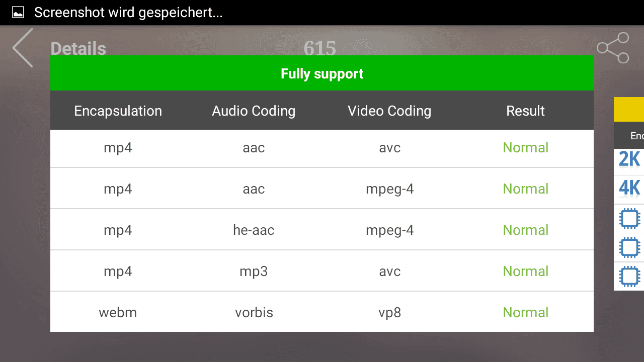Select the Audio Coding column header

pos(254,111)
